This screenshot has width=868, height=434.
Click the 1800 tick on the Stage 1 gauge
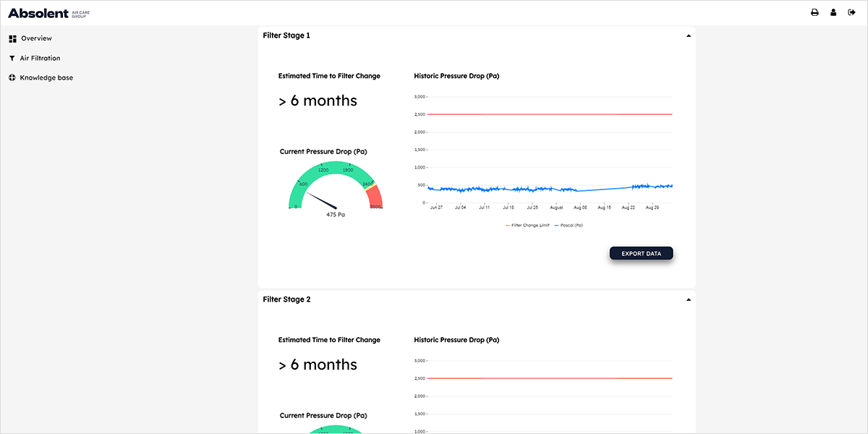[348, 170]
